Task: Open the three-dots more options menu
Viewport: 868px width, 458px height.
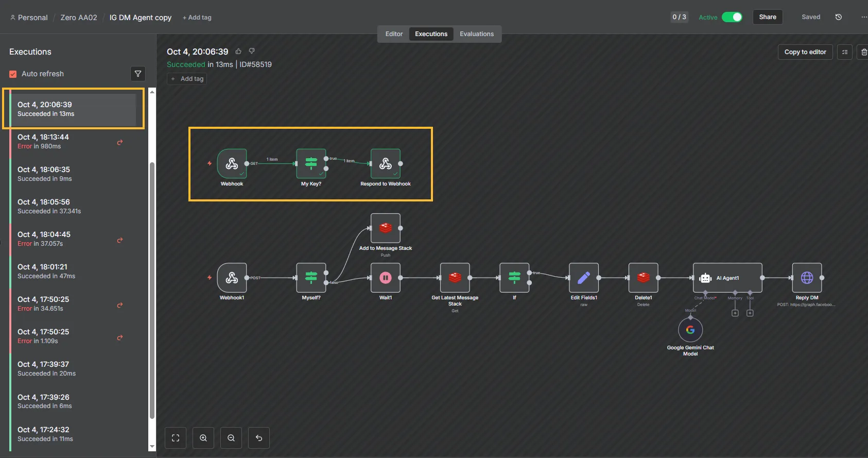Action: [x=863, y=17]
